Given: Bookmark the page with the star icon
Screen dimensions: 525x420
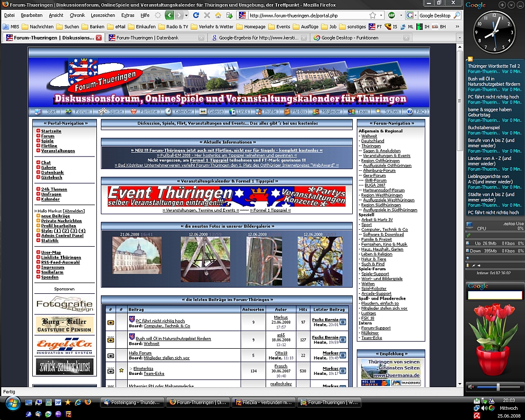Looking at the screenshot, I should coord(373,15).
